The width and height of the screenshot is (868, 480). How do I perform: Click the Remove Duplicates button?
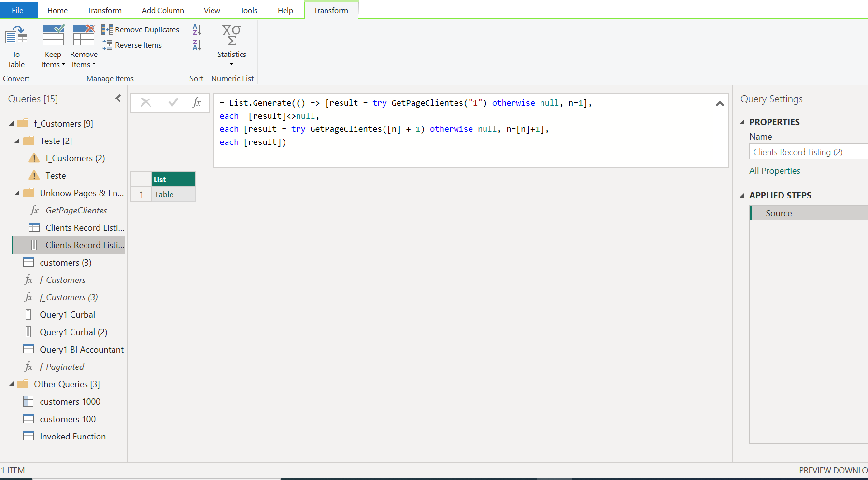(x=141, y=30)
